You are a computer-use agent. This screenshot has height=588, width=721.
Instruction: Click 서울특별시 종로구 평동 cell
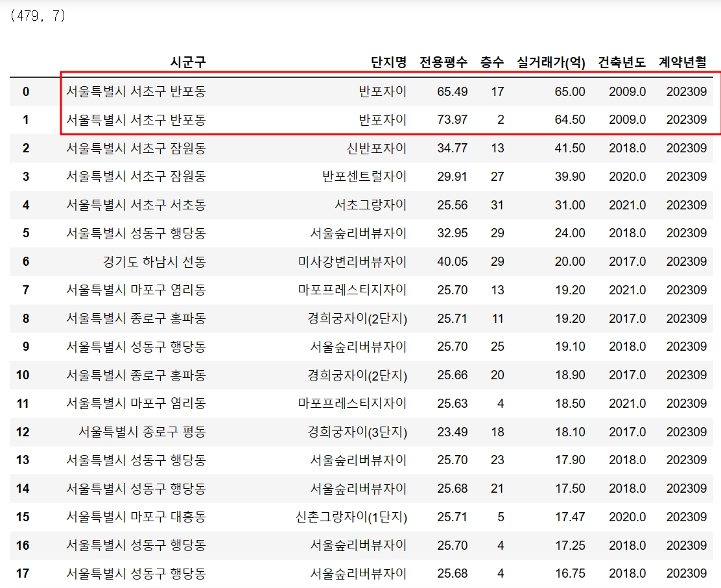[142, 432]
